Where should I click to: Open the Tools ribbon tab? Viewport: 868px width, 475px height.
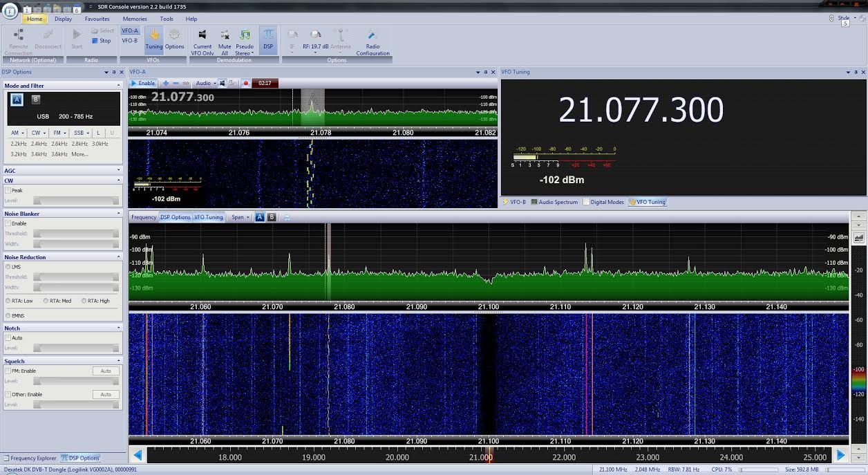(167, 19)
